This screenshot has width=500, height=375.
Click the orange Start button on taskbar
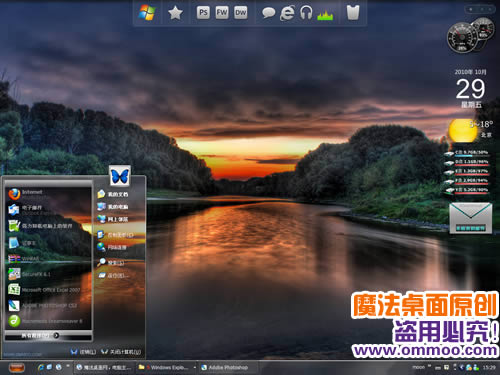coord(17,367)
